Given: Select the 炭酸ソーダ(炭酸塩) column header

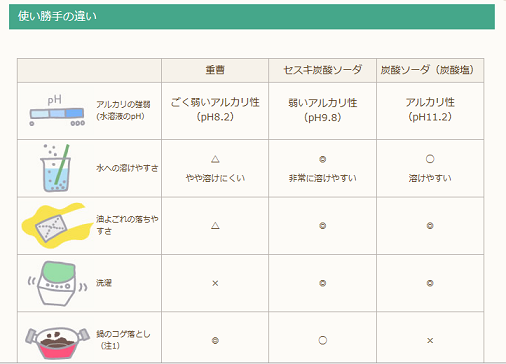Looking at the screenshot, I should click(430, 70).
